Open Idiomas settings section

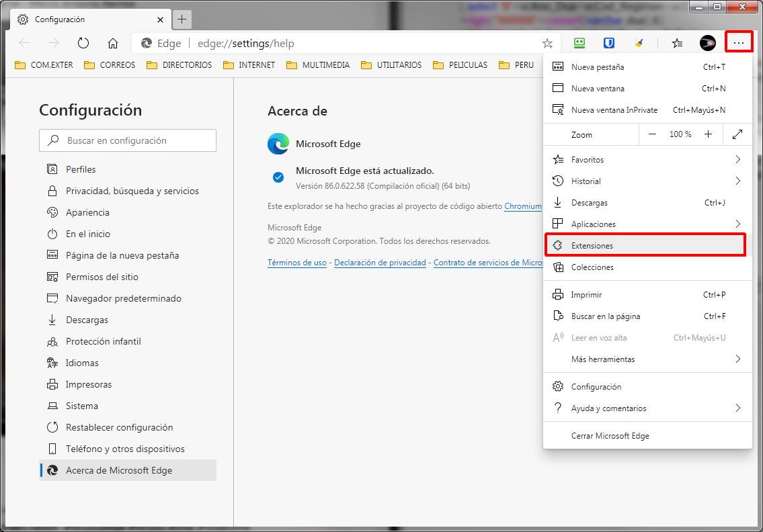pyautogui.click(x=128, y=363)
